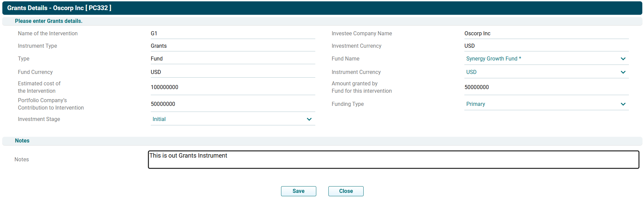
Task: Focus the Name of the Intervention field
Action: coord(232,34)
